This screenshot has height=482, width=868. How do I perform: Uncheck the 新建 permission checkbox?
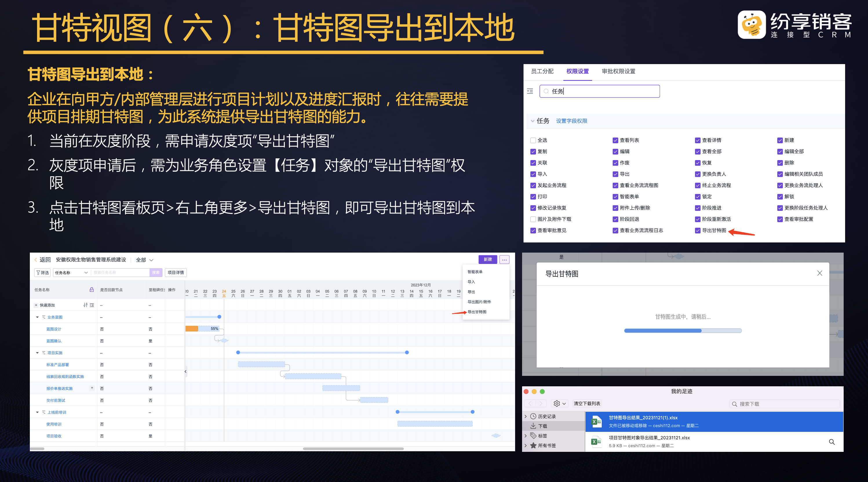(780, 140)
